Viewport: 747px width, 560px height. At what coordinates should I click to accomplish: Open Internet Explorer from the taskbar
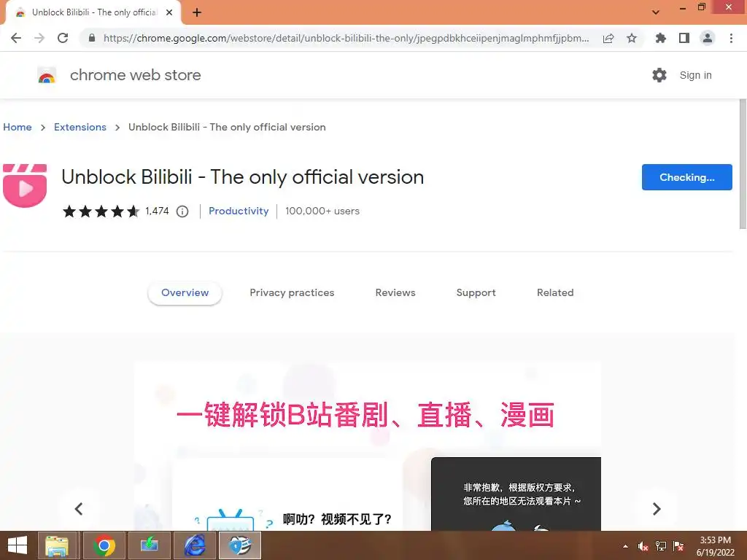click(x=195, y=545)
